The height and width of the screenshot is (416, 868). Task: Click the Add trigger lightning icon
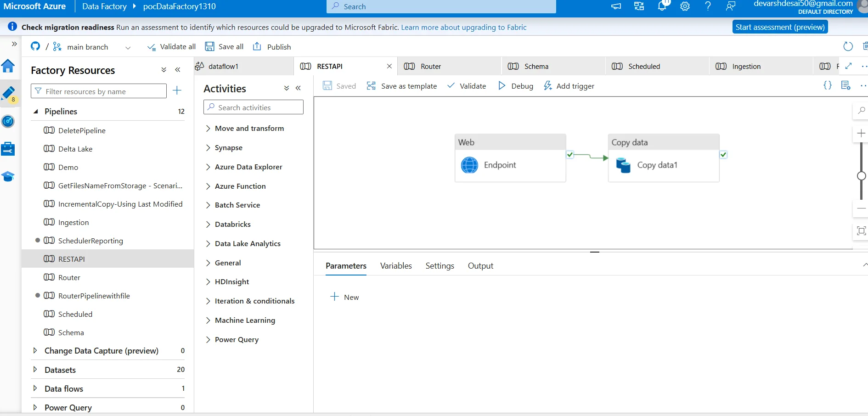click(x=547, y=86)
